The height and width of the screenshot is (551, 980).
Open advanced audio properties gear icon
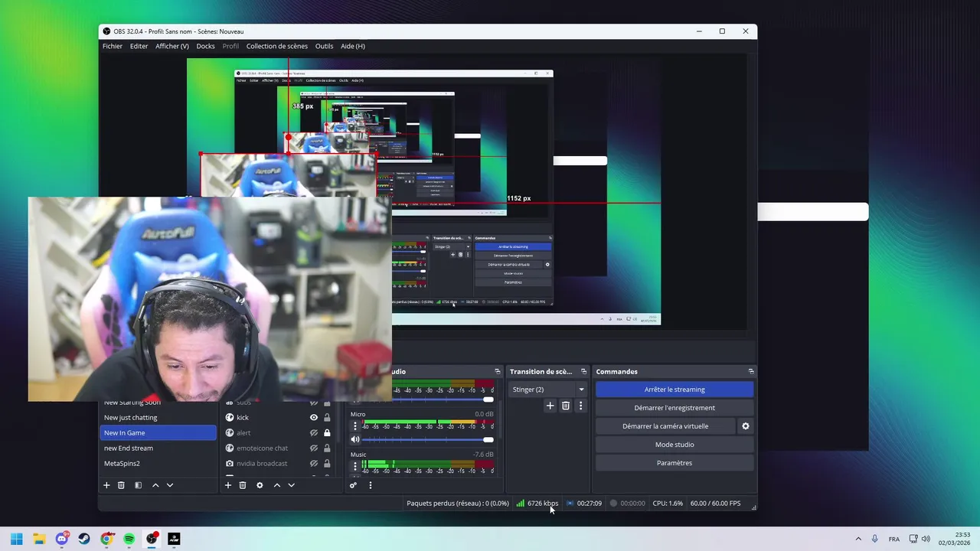[x=353, y=485]
